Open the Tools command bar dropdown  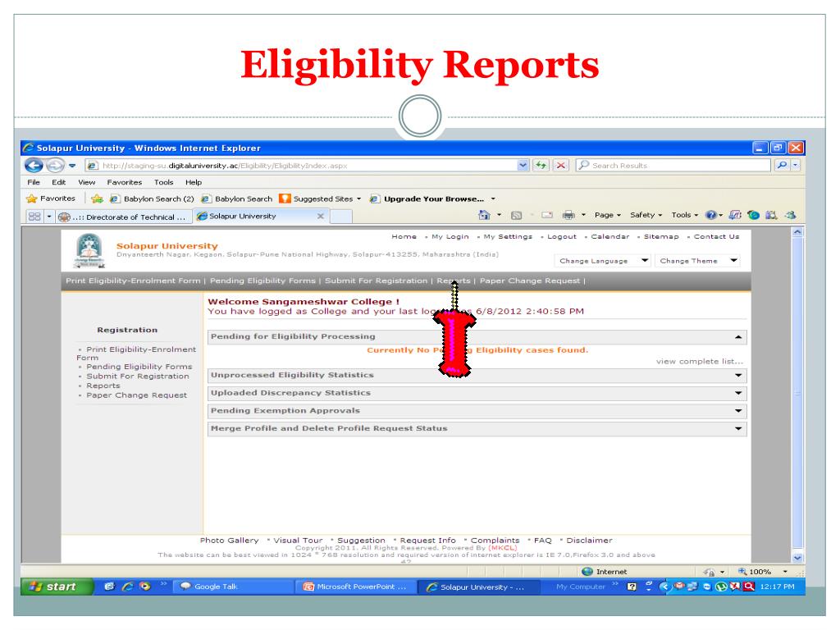pos(685,215)
